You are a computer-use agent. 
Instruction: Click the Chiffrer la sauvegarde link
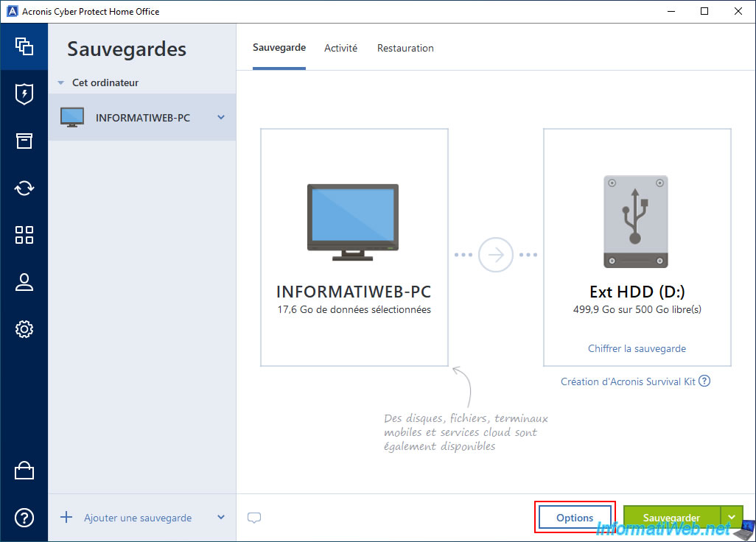pyautogui.click(x=637, y=348)
